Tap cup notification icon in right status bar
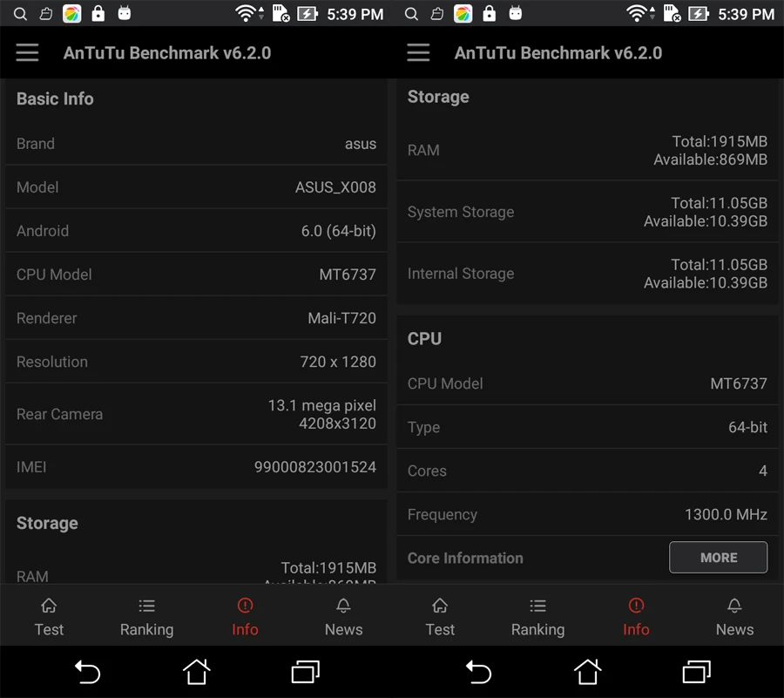784x698 pixels. tap(437, 14)
